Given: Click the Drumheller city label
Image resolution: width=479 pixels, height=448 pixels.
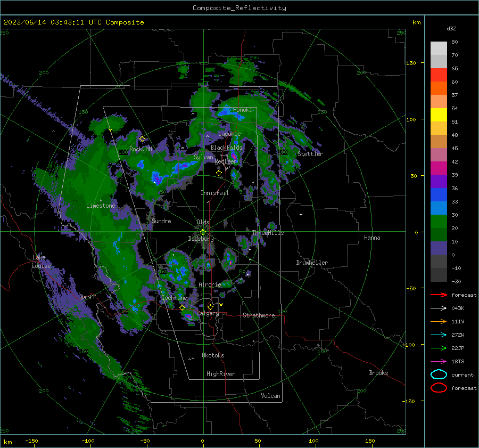Looking at the screenshot, I should pyautogui.click(x=312, y=263).
